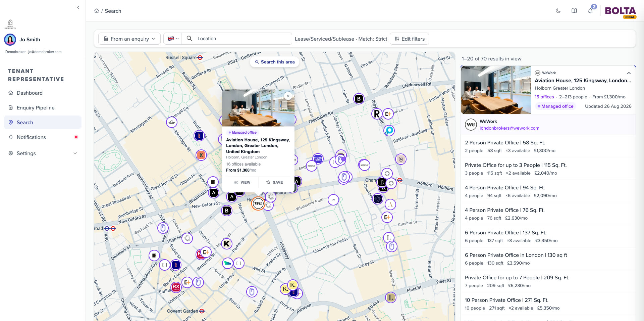Select the black R marker on Gray's Inn Rd
The image size is (644, 321).
pyautogui.click(x=377, y=114)
